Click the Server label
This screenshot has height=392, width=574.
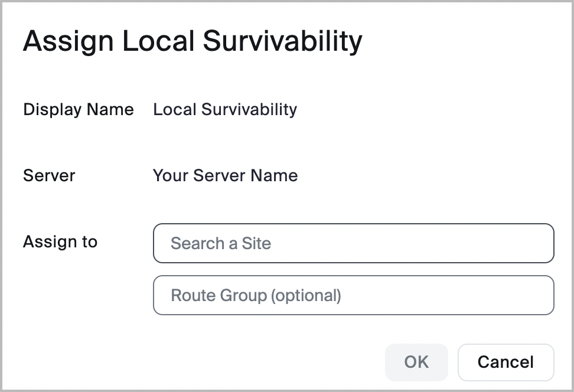[49, 175]
